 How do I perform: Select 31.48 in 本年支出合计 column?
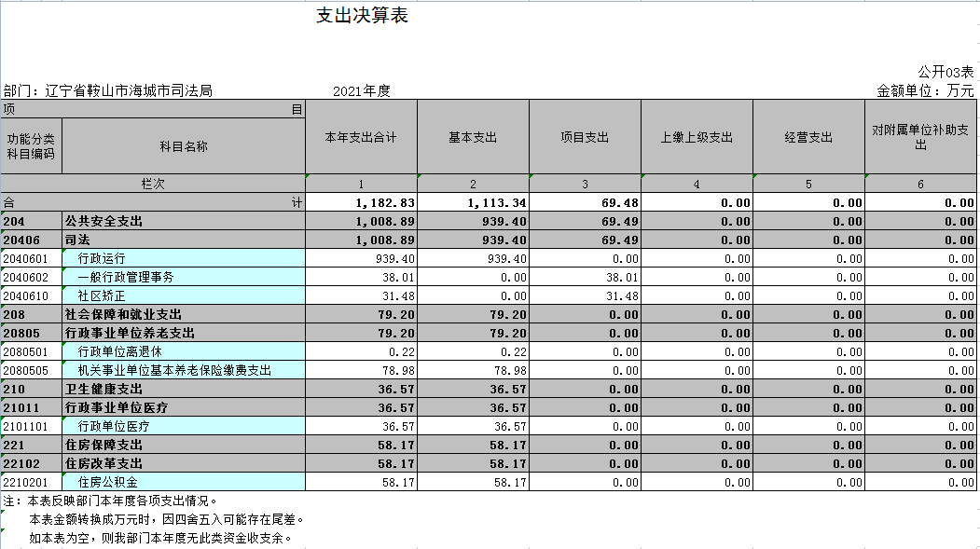click(361, 296)
